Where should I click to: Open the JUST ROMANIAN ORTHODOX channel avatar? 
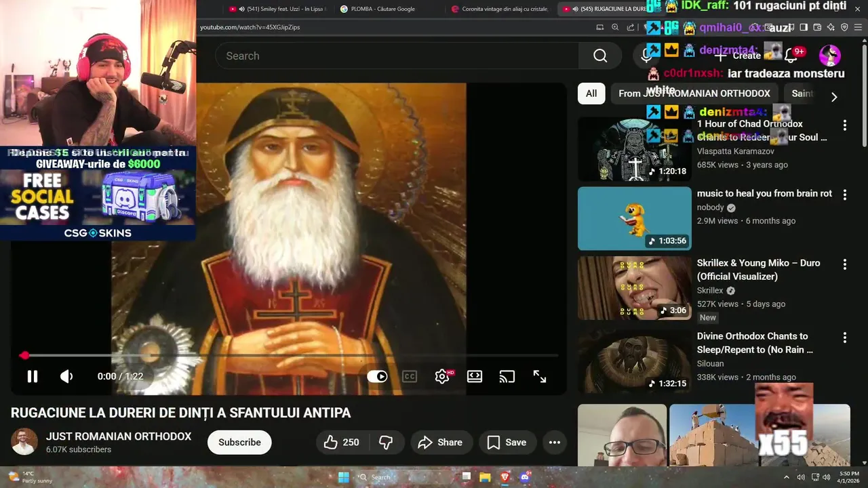coord(24,442)
